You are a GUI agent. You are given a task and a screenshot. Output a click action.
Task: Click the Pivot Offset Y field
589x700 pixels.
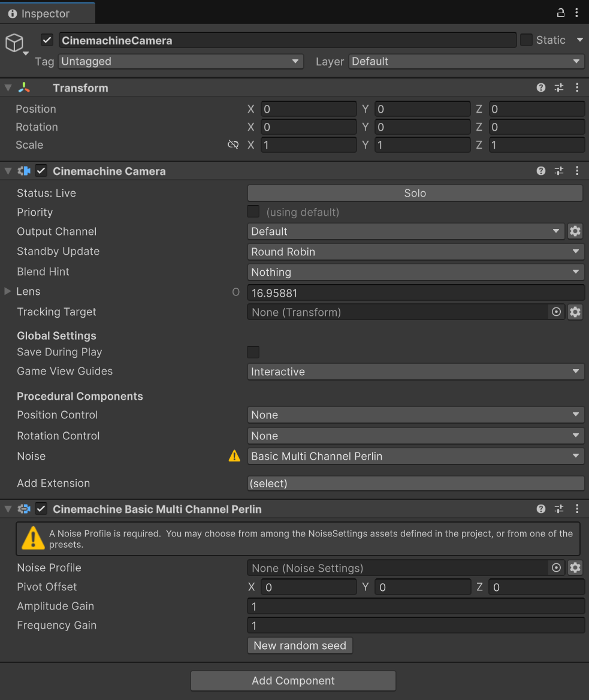pyautogui.click(x=422, y=587)
